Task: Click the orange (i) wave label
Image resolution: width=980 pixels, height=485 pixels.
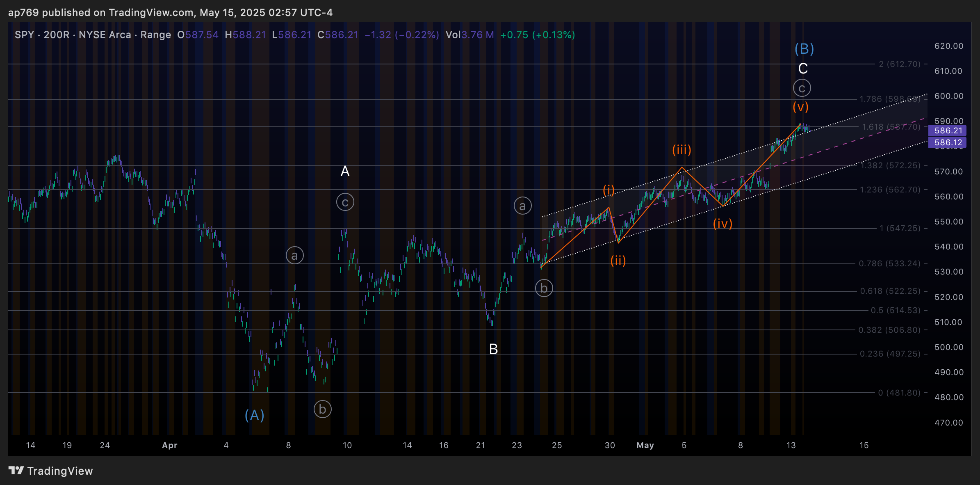Action: [x=609, y=190]
